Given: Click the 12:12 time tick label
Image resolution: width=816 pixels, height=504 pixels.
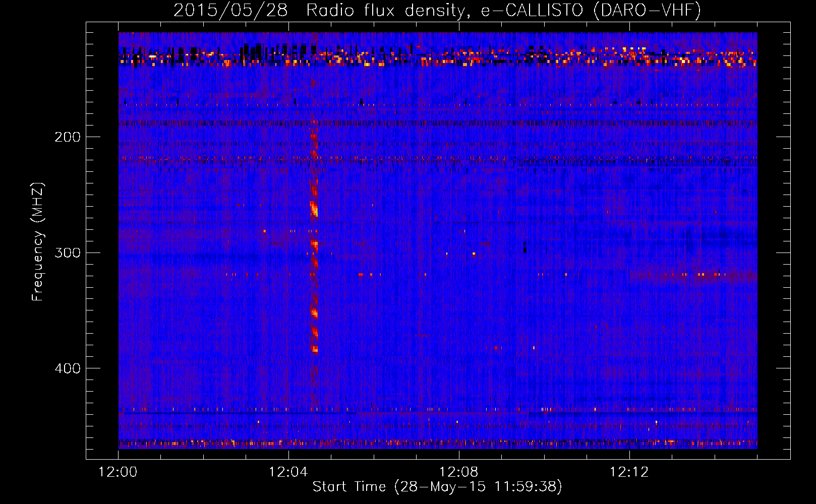Looking at the screenshot, I should click(x=629, y=472).
